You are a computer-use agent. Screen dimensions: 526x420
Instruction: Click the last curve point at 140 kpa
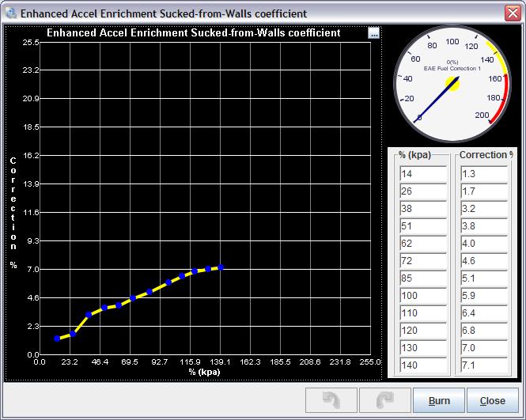coord(221,267)
